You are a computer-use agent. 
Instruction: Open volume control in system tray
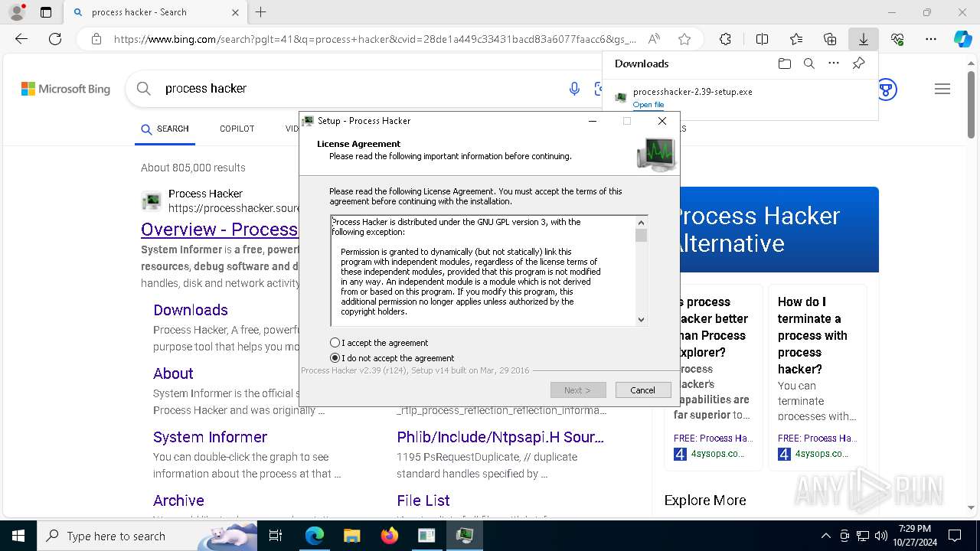tap(881, 536)
